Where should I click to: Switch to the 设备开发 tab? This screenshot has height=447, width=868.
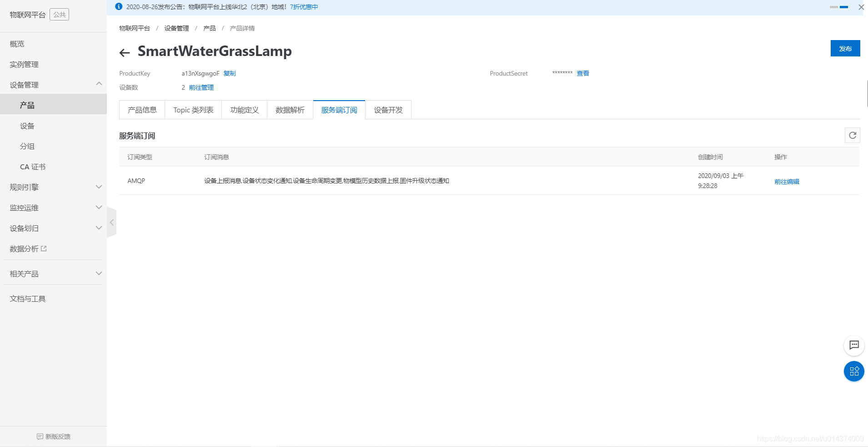(388, 110)
